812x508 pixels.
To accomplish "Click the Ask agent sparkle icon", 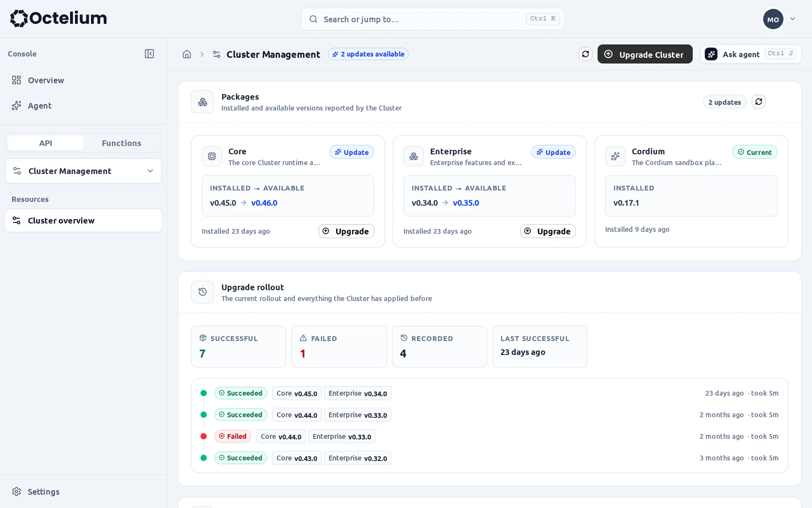I will pos(711,54).
